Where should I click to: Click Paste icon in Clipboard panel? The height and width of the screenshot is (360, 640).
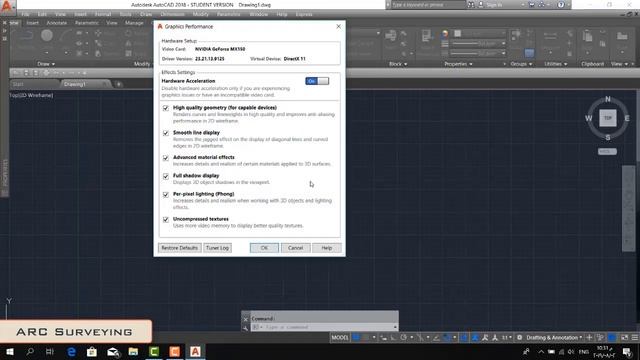tap(587, 37)
